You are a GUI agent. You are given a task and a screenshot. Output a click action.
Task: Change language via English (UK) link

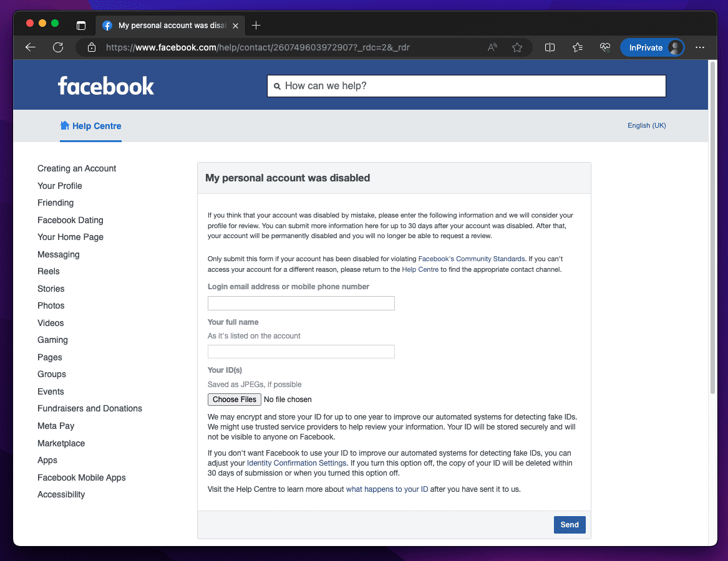pyautogui.click(x=646, y=125)
